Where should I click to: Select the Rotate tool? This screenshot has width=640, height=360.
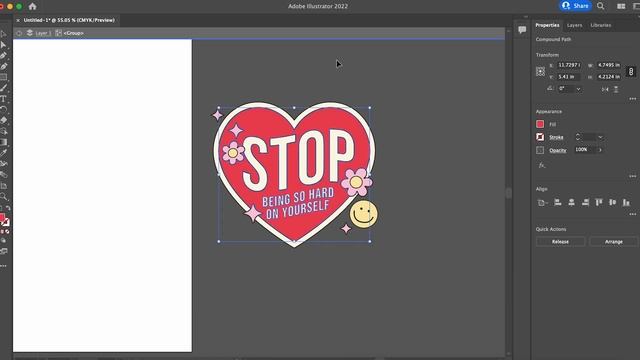point(3,109)
